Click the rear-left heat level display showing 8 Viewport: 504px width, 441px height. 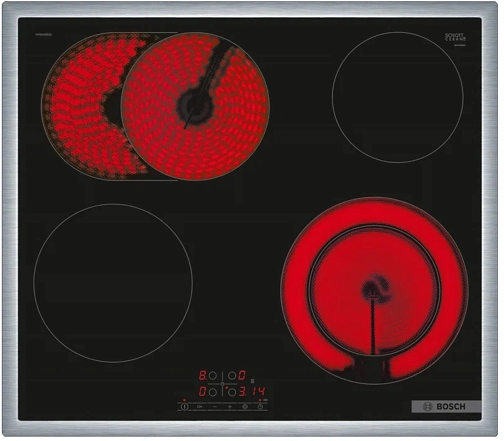(202, 375)
